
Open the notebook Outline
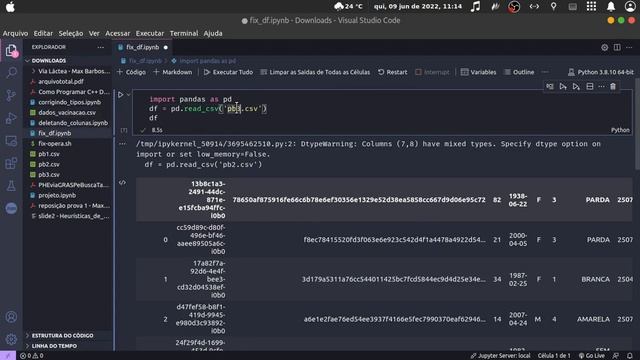pyautogui.click(x=519, y=72)
